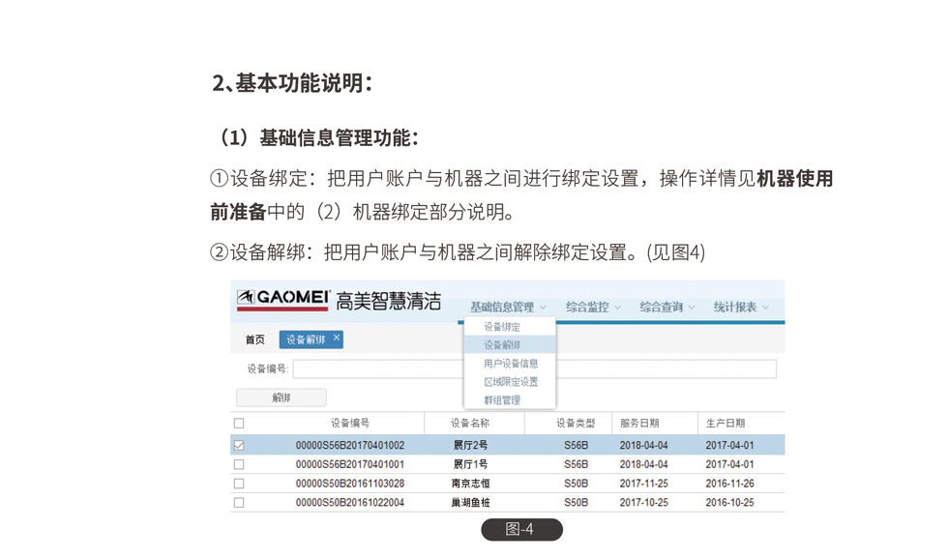
Task: Uncheck the row for device 展厅2号
Action: tap(239, 446)
